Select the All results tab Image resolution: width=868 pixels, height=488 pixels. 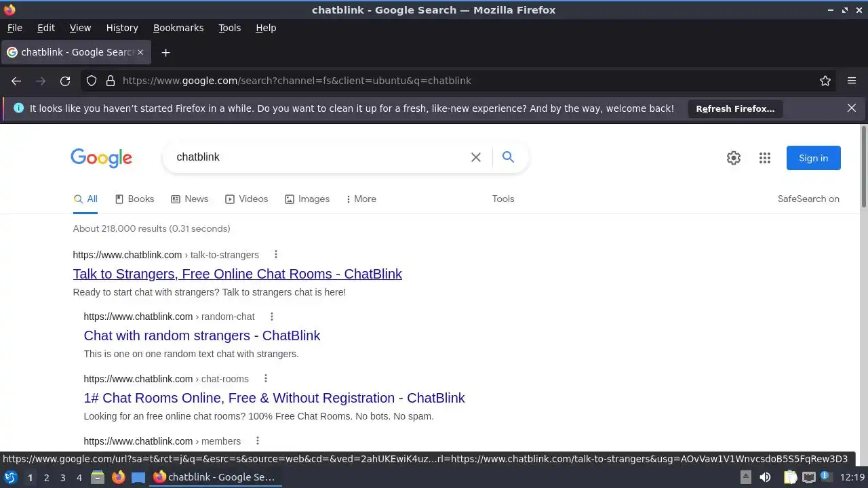(85, 199)
